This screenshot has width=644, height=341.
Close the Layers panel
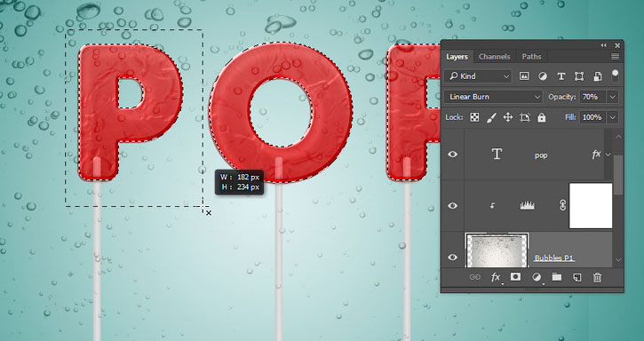[617, 45]
